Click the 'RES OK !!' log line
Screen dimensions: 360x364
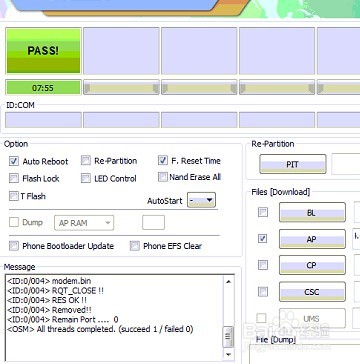pos(47,300)
